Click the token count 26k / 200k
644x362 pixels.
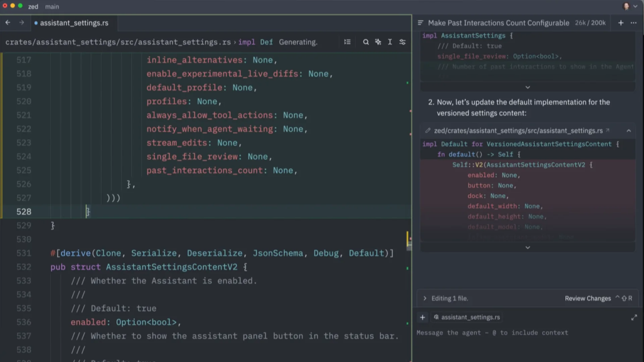point(590,23)
